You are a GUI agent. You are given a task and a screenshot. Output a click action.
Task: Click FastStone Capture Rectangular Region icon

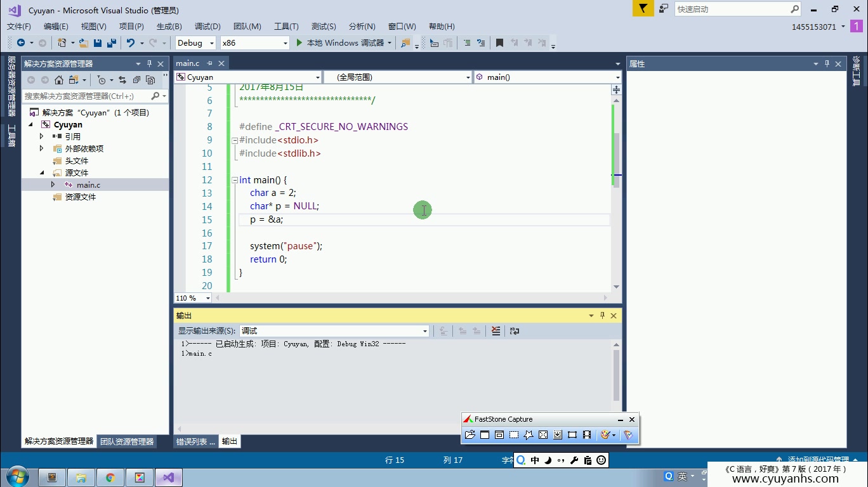[x=514, y=434]
